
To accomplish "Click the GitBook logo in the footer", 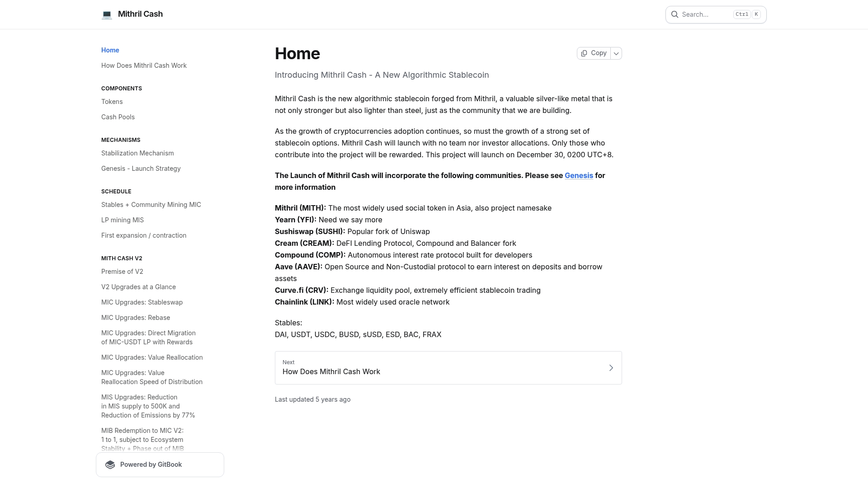I will [x=110, y=464].
